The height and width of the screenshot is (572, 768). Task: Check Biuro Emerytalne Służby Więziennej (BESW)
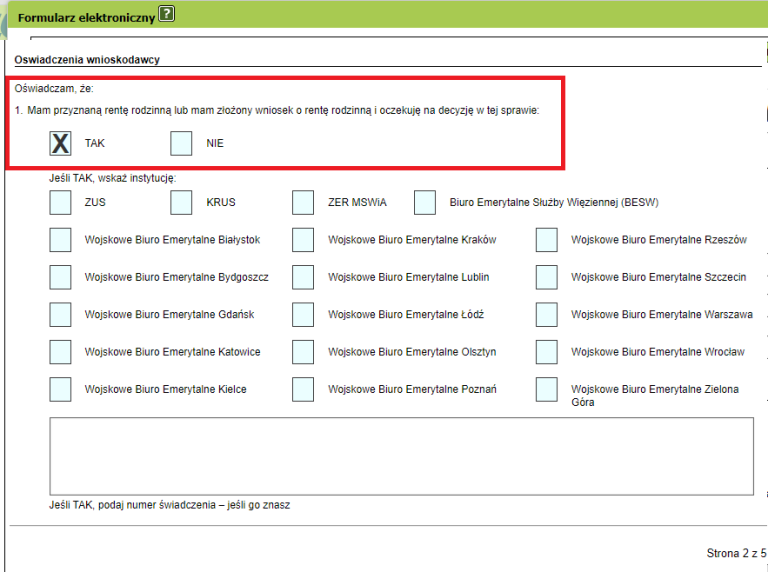coord(425,203)
